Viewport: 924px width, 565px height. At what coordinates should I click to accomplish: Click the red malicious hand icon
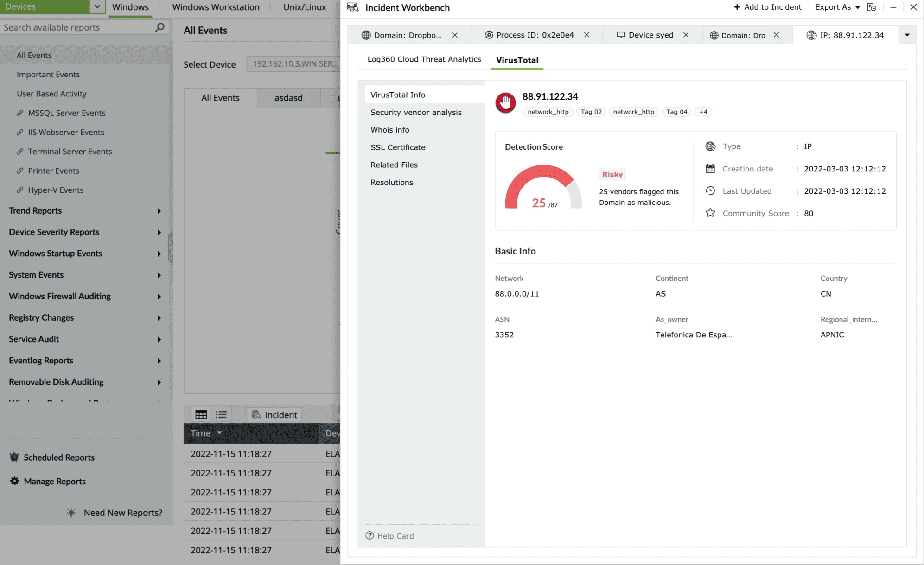(505, 102)
